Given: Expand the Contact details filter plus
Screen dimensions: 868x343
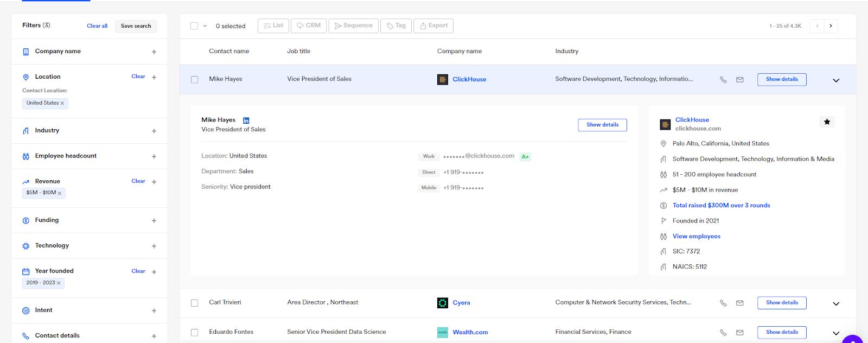Looking at the screenshot, I should [x=154, y=336].
